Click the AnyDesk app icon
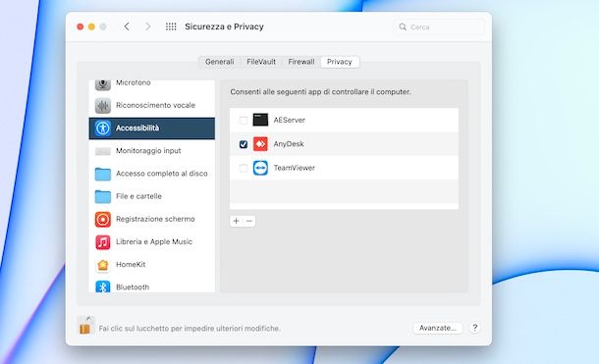This screenshot has height=364, width=599. point(260,144)
